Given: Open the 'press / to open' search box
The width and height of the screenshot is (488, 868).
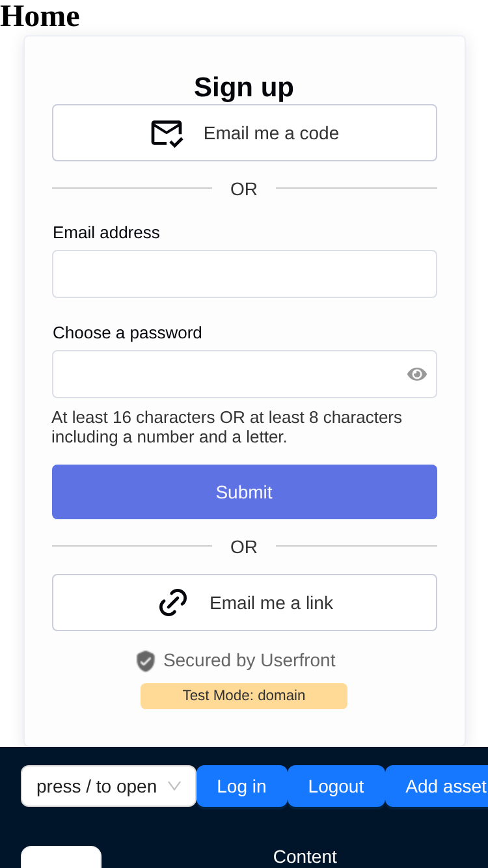Looking at the screenshot, I should tap(109, 786).
